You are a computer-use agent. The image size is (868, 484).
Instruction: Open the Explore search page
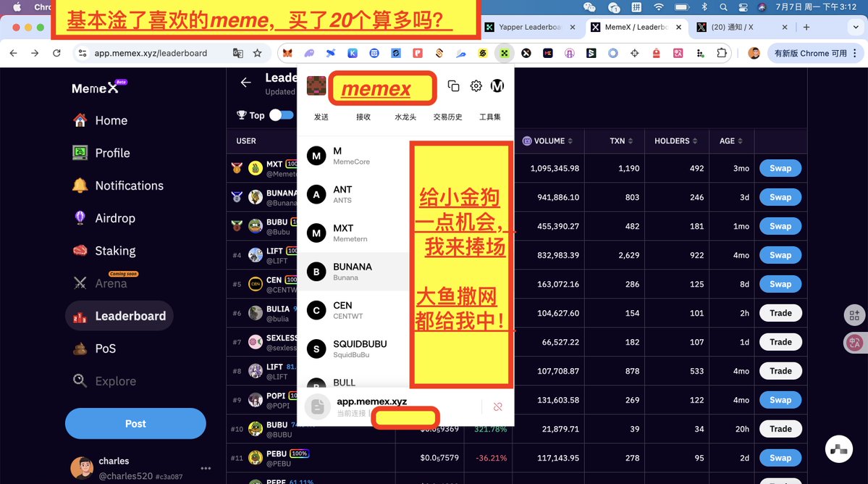[x=105, y=381]
